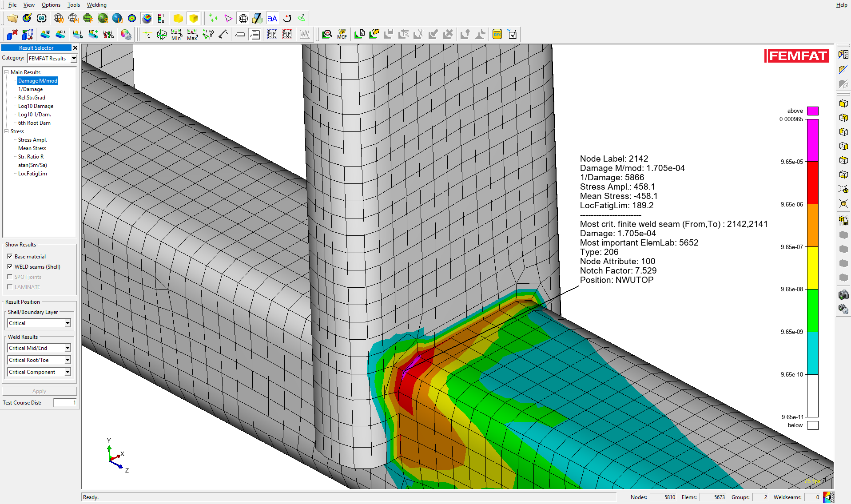This screenshot has height=504, width=851.
Task: Toggle the WELD seams (Shell) checkbox
Action: [x=10, y=266]
